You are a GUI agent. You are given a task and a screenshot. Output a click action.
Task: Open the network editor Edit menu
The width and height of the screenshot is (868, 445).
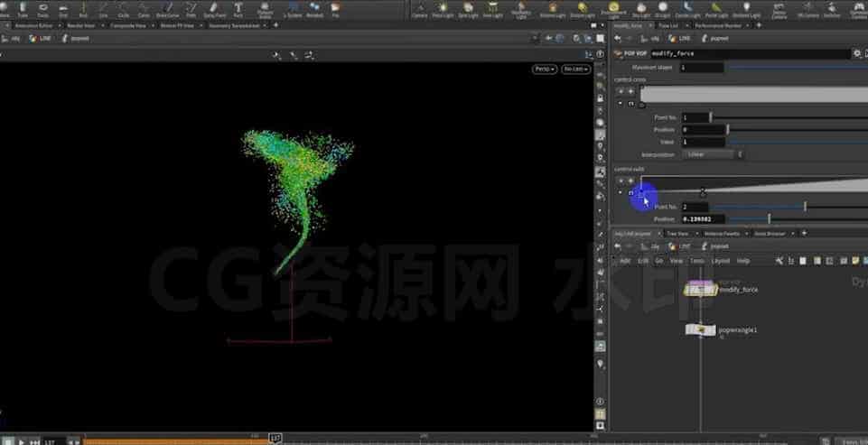pyautogui.click(x=643, y=261)
